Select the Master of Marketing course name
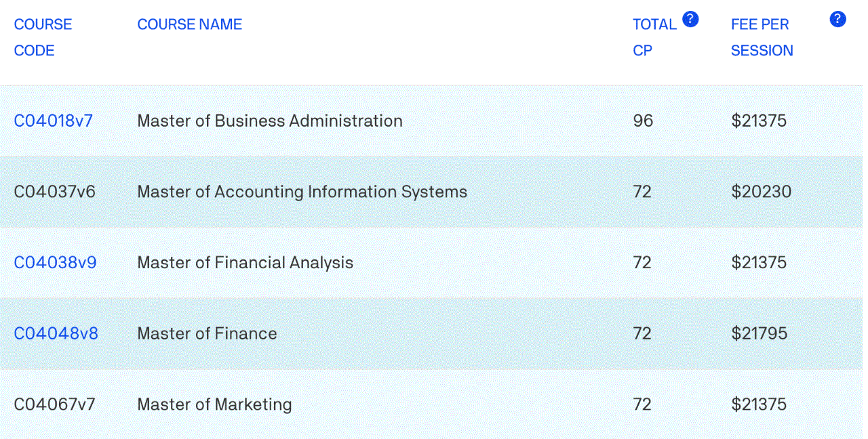This screenshot has width=868, height=439. (x=214, y=405)
